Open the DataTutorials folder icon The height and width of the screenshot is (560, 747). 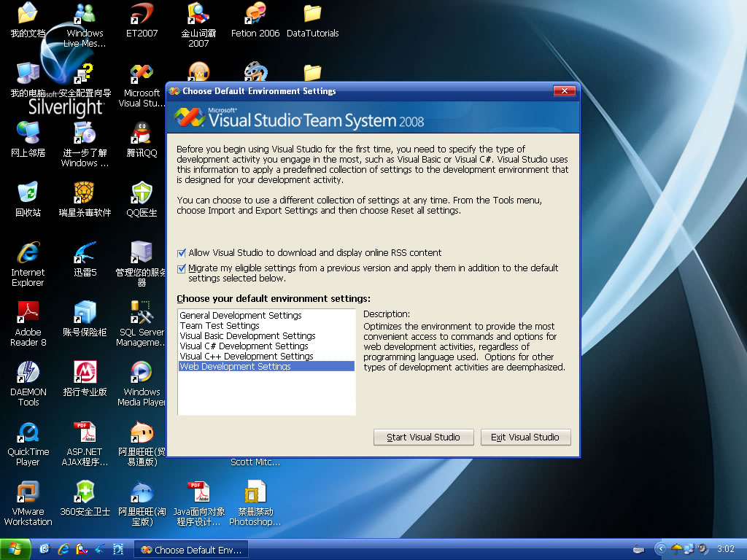pyautogui.click(x=312, y=15)
